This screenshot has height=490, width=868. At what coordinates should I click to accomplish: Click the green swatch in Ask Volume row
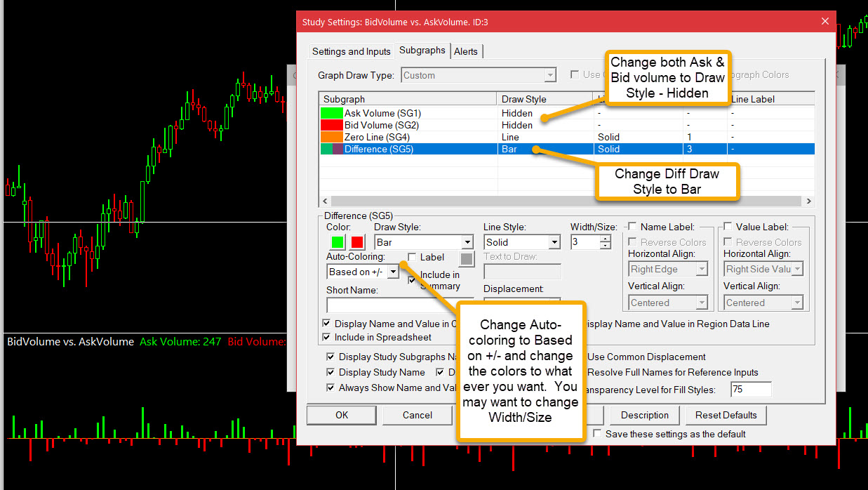coord(331,113)
